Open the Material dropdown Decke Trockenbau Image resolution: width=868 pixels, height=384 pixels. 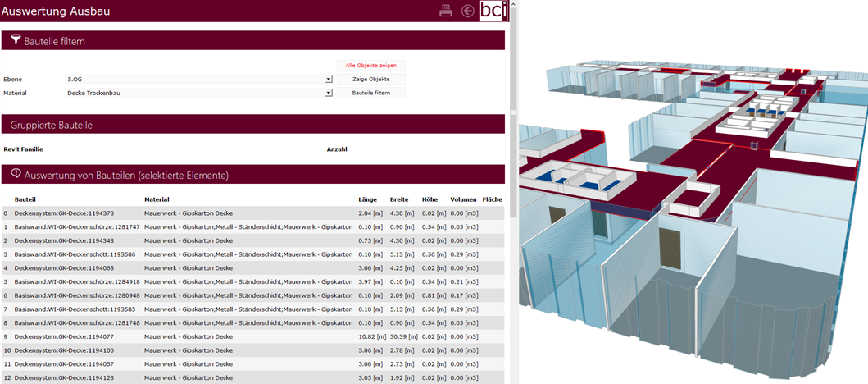coord(198,93)
